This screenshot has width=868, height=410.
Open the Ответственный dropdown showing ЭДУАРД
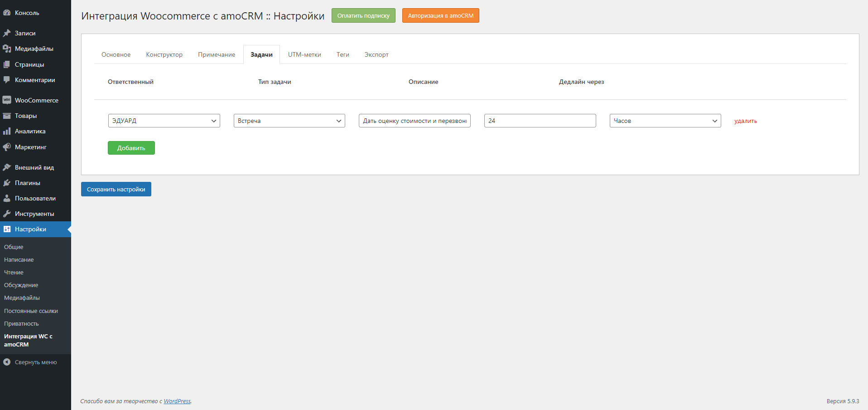[x=164, y=121]
